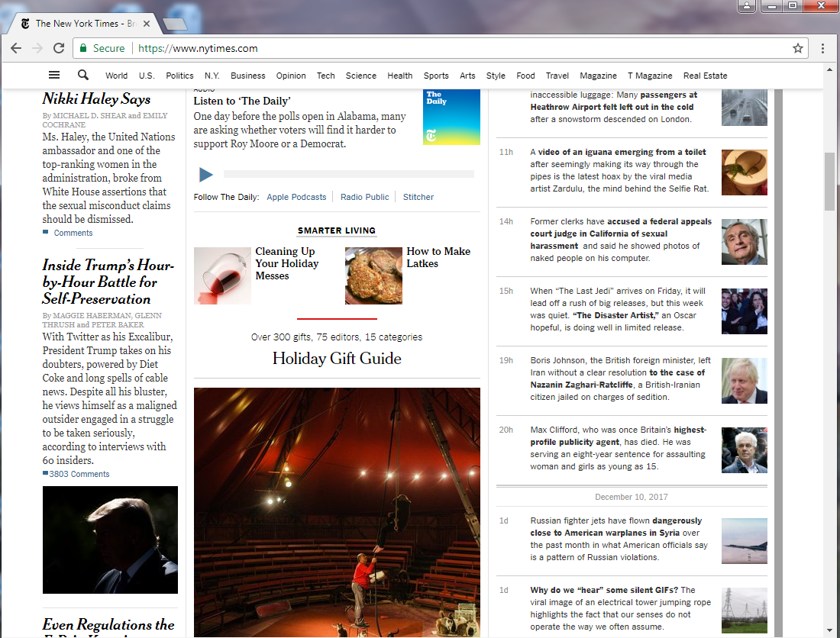The width and height of the screenshot is (840, 638).
Task: Bookmark this page with the star icon
Action: [798, 48]
